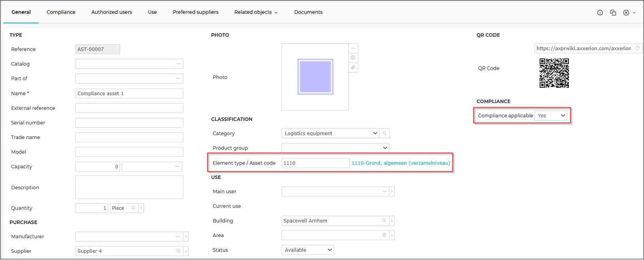Open the Manufacturer ellipsis picker

point(178,236)
